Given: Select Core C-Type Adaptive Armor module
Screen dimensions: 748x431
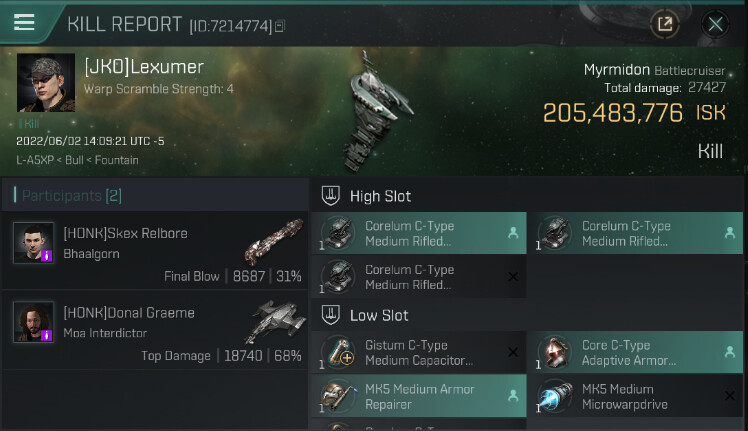Looking at the screenshot, I should pos(635,352).
